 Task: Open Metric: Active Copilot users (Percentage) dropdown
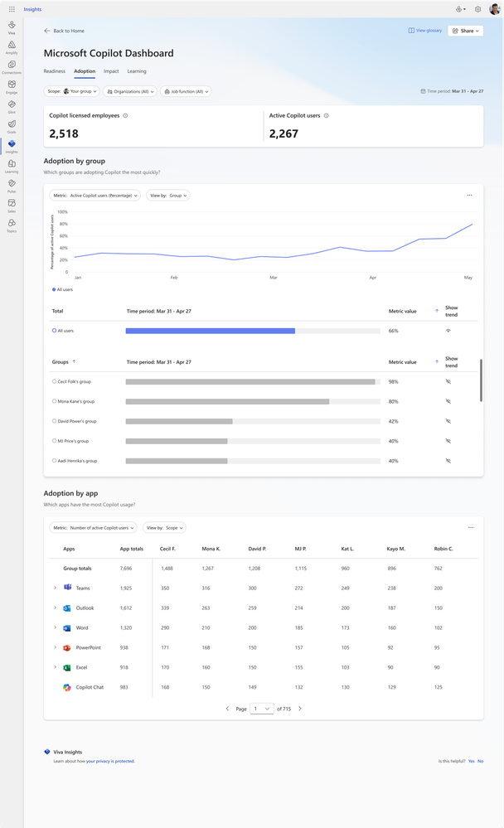pyautogui.click(x=95, y=196)
